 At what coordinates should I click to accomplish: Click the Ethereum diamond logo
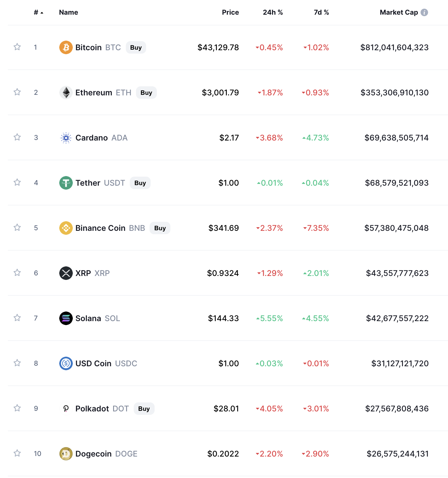point(66,93)
